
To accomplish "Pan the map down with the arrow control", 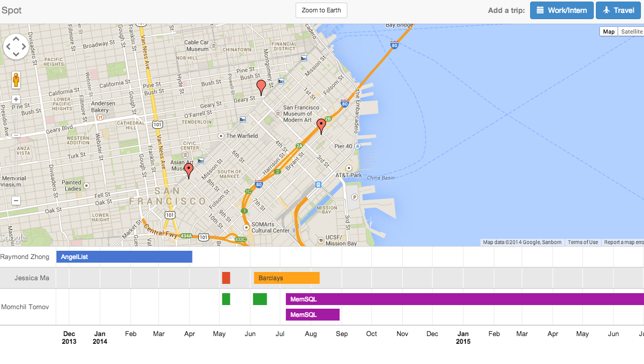I will coord(16,55).
